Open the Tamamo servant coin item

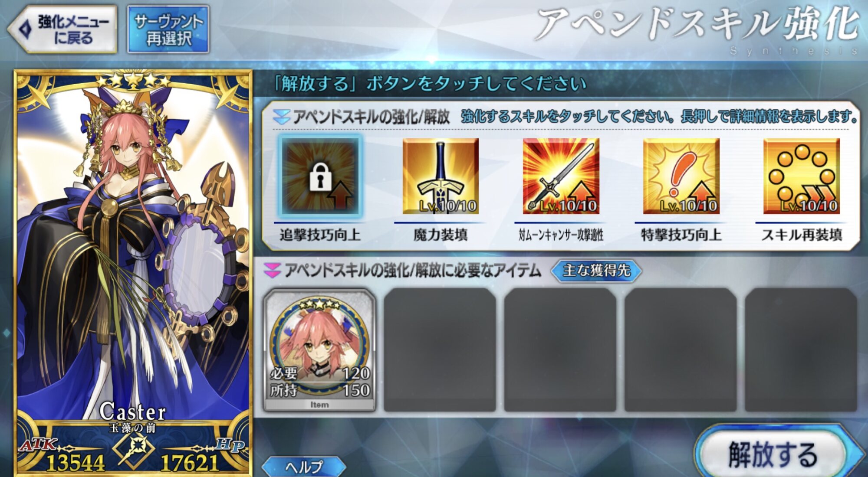(x=319, y=350)
